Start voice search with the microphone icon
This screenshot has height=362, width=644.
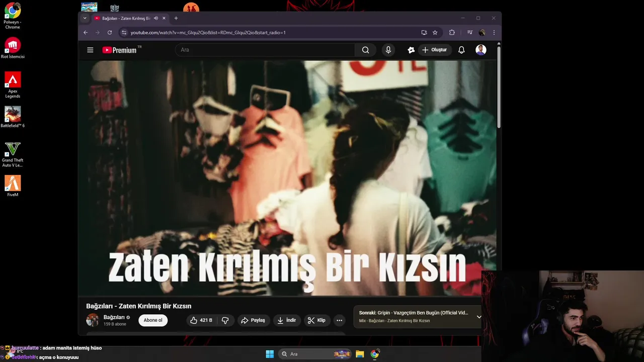tap(388, 50)
